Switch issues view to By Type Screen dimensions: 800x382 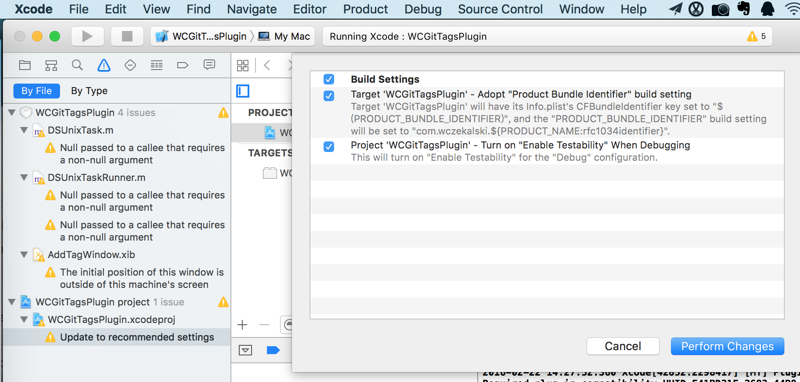pyautogui.click(x=89, y=91)
